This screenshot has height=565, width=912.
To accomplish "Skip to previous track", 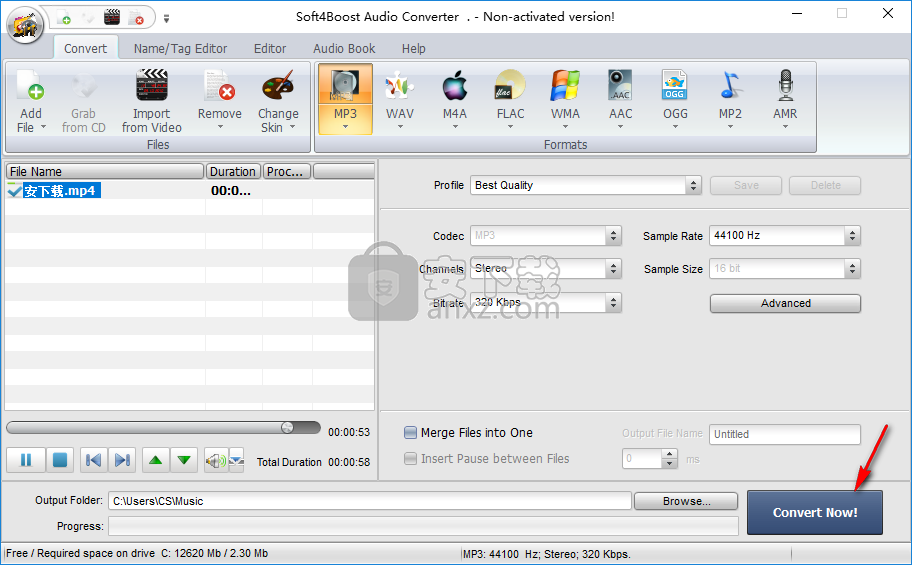I will 93,460.
